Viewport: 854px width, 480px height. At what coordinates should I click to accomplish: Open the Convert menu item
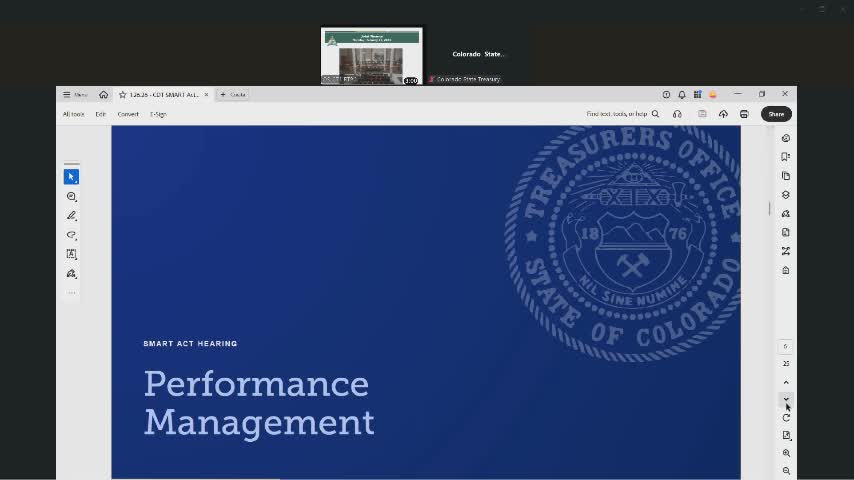(x=128, y=114)
